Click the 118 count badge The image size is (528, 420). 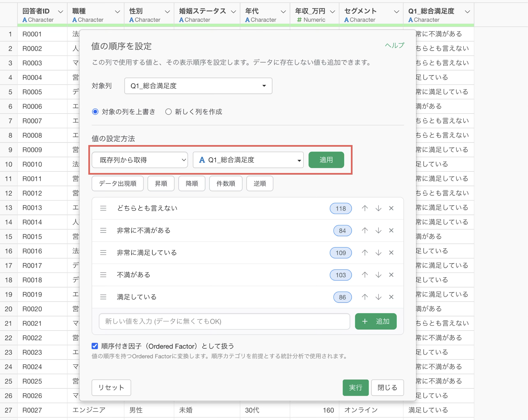click(x=341, y=208)
